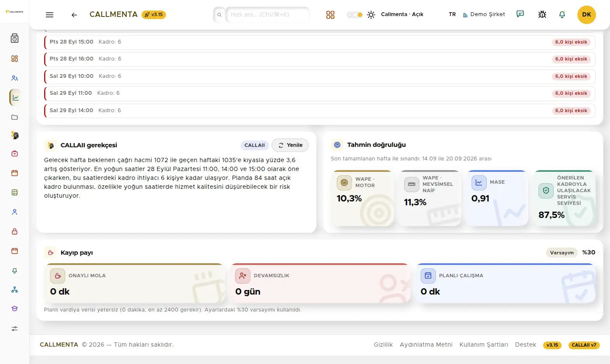The height and width of the screenshot is (364, 610).
Task: Click the %30 value in Kayıp payı
Action: coord(589,252)
